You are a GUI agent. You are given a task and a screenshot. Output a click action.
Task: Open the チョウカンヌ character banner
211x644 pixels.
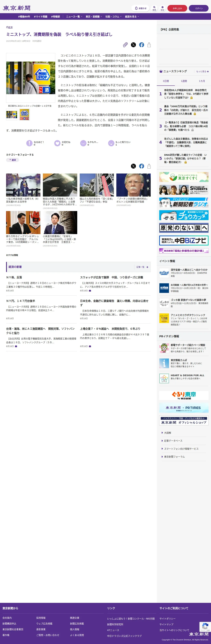point(184,215)
